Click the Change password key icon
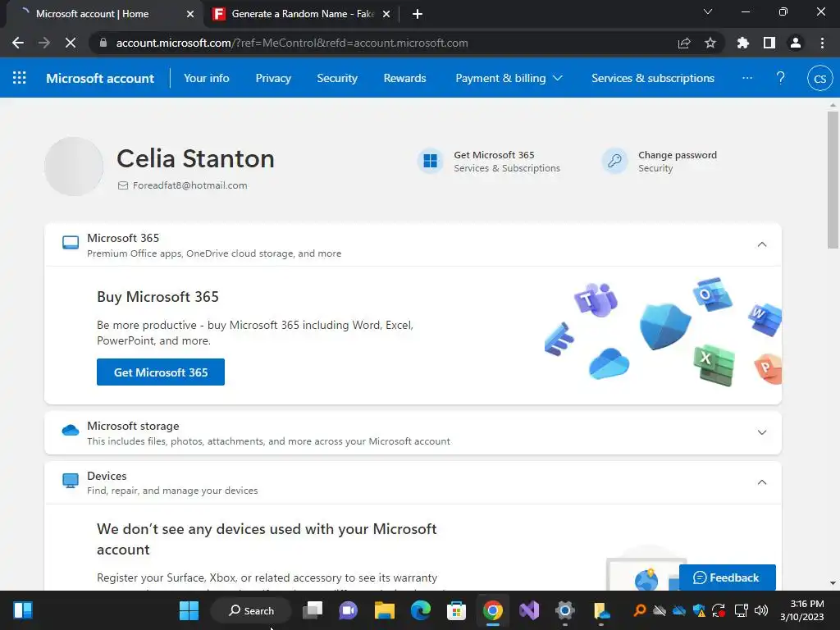Image resolution: width=840 pixels, height=630 pixels. pos(614,161)
